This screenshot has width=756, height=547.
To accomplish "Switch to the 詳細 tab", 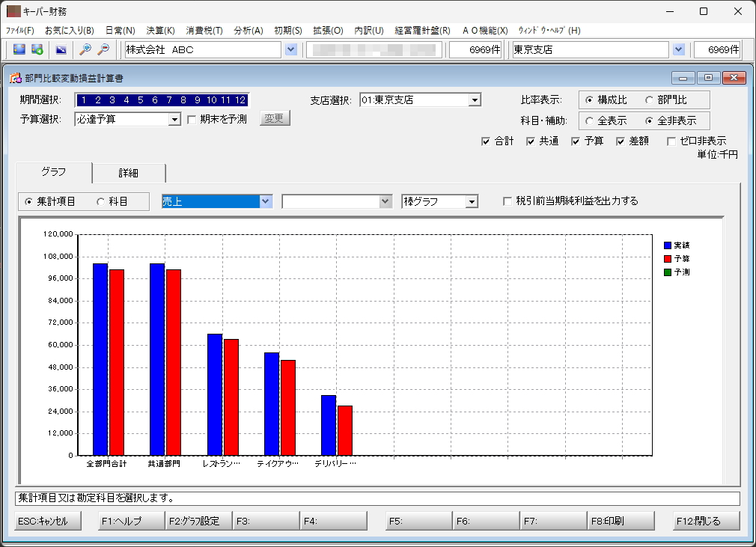I will (x=129, y=173).
